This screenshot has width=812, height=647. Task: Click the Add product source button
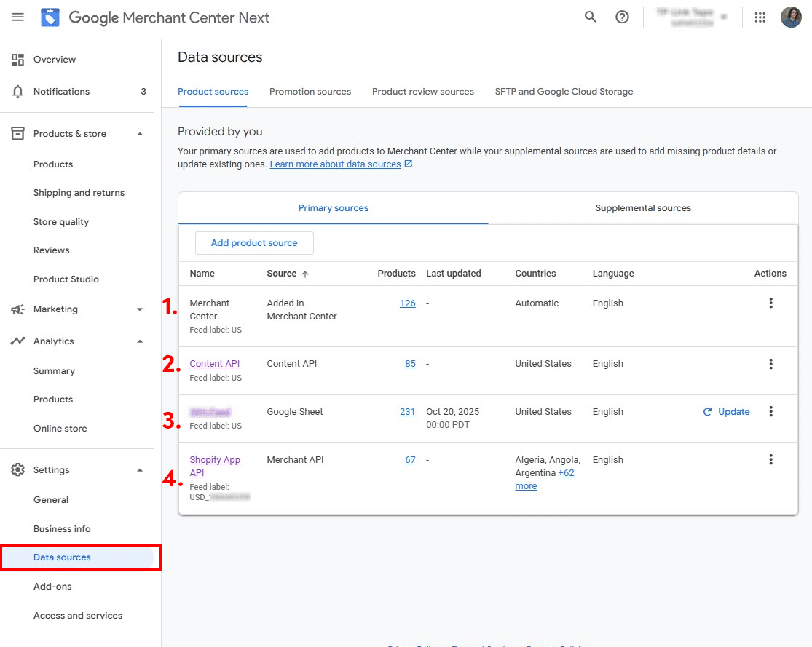coord(254,242)
